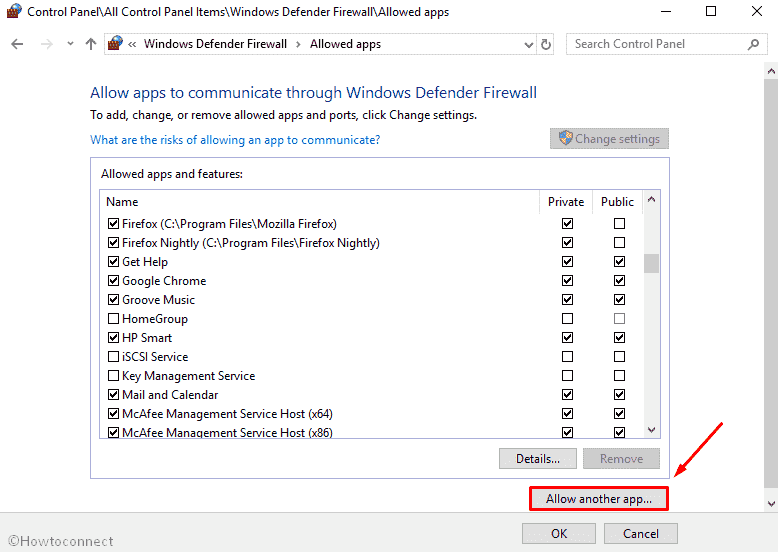Enable iSCSI Service checkbox
Viewport: 778px width, 552px height.
point(114,357)
